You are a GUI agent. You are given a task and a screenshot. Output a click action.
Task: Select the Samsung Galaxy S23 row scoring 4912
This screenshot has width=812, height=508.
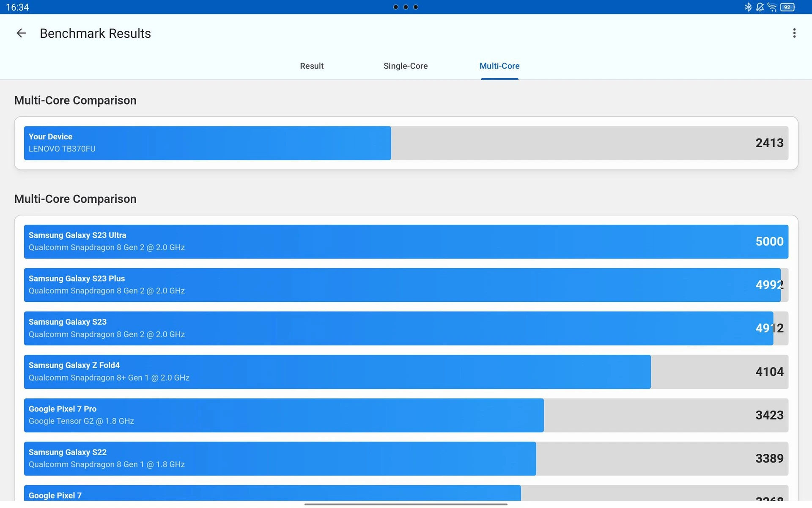coord(406,328)
